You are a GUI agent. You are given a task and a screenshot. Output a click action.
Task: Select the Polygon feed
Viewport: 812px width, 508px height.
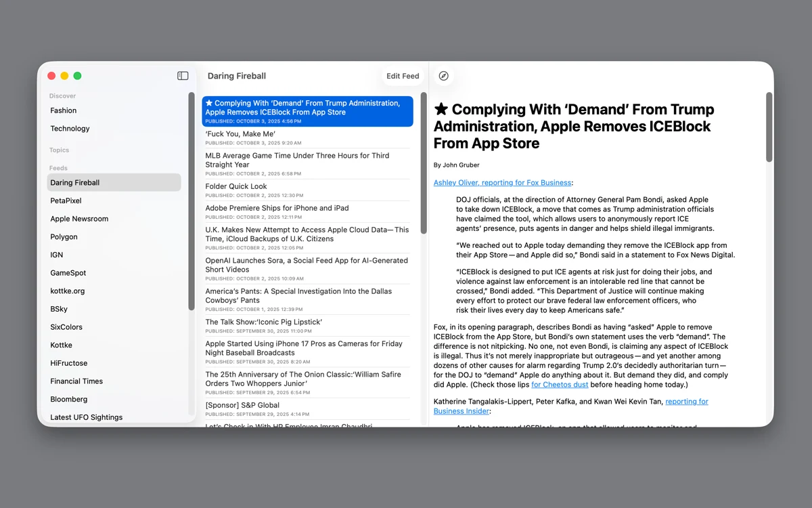(x=114, y=237)
